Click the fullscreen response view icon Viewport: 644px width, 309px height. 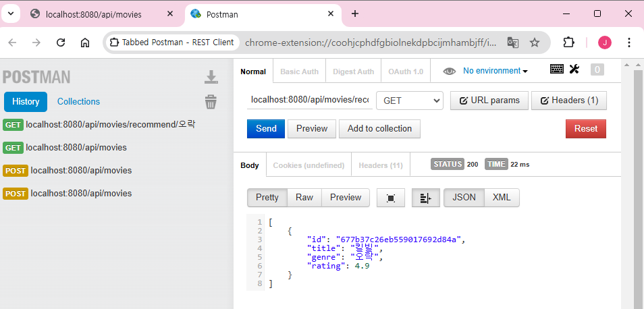coord(391,198)
